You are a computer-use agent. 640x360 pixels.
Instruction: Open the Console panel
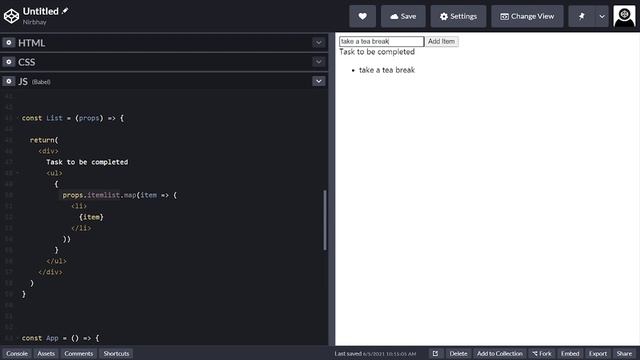[17, 353]
